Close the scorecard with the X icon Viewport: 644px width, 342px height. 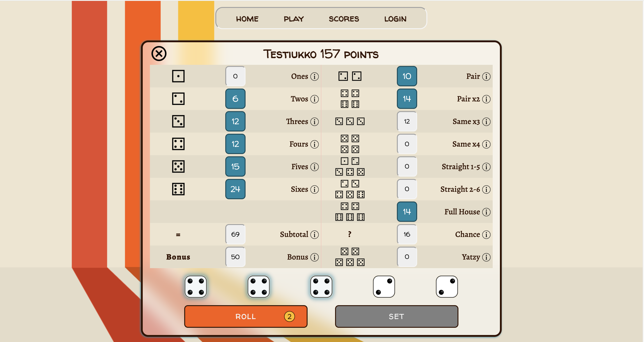[x=159, y=53]
